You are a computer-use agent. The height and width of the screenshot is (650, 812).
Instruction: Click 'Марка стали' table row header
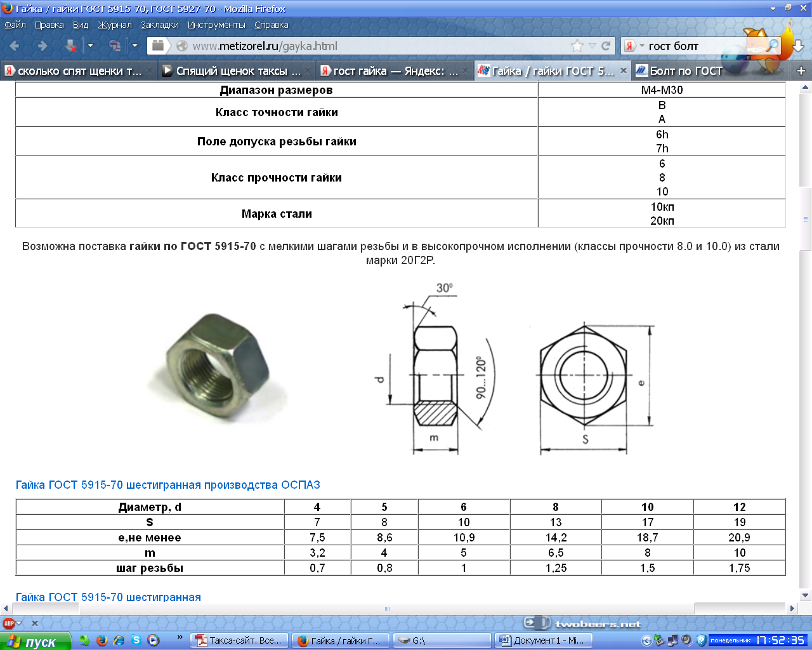pyautogui.click(x=277, y=214)
